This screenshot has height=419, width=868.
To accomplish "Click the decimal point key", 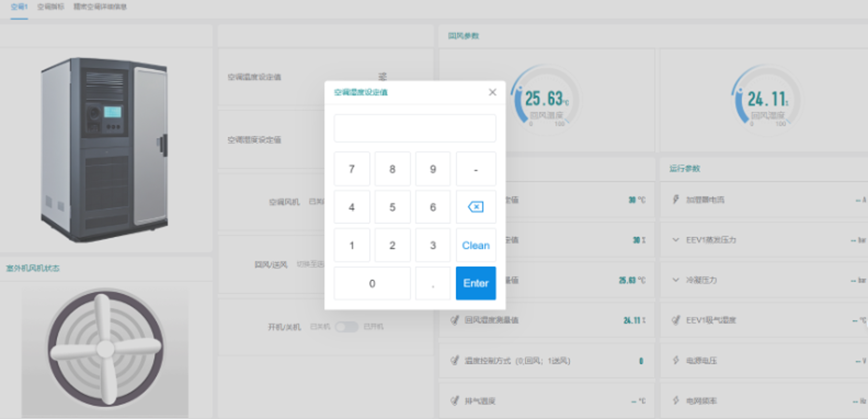I will (x=433, y=283).
